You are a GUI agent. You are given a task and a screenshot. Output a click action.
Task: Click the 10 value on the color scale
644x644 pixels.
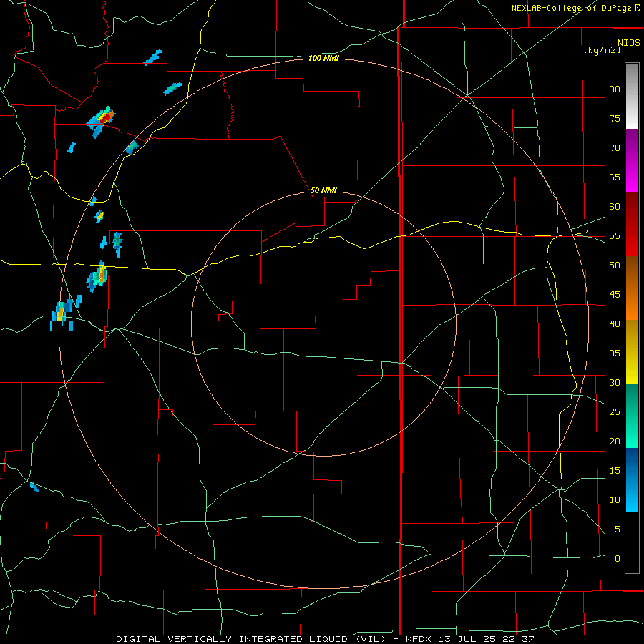click(x=615, y=500)
